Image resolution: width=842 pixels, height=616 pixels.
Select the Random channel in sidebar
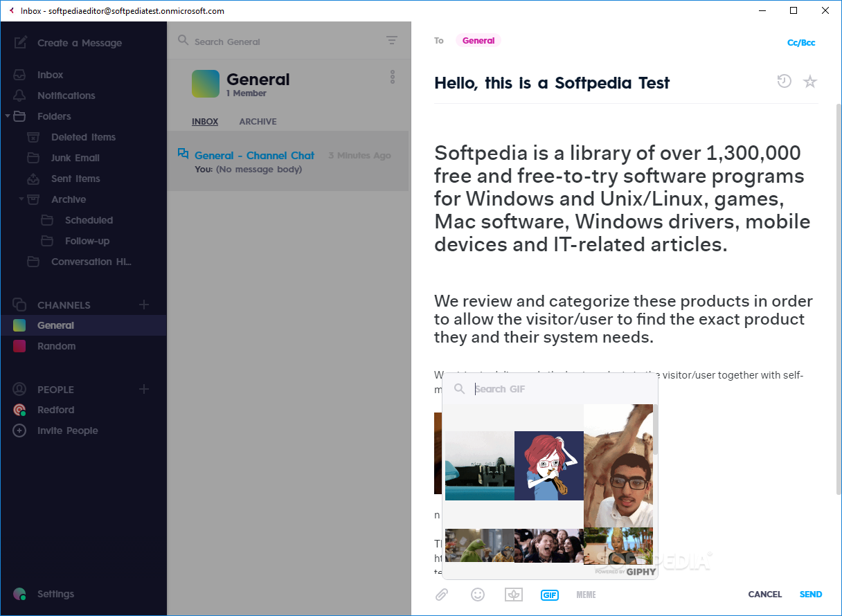(83, 346)
